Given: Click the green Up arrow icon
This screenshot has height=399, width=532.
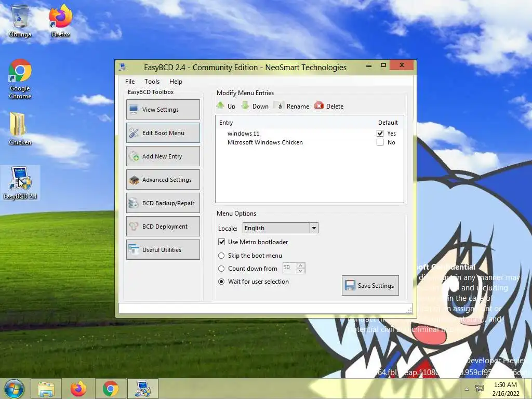Looking at the screenshot, I should (220, 105).
